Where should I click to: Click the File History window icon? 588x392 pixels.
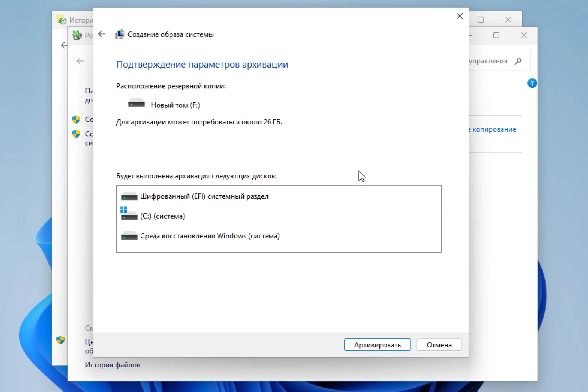61,20
